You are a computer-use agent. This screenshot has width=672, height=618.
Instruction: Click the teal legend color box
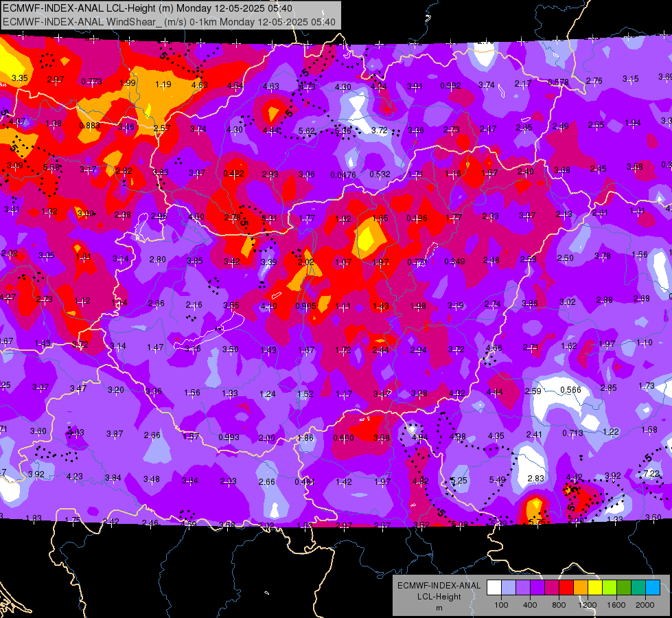(x=638, y=587)
